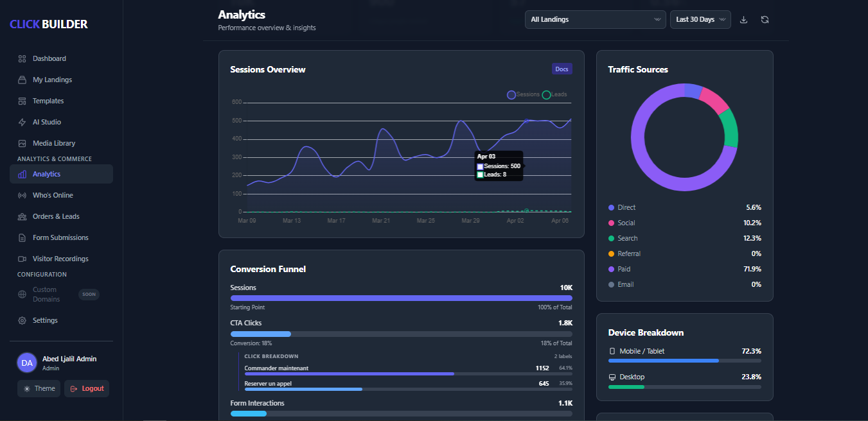Viewport: 868px width, 421px height.
Task: Log out using the Logout button
Action: click(x=86, y=388)
